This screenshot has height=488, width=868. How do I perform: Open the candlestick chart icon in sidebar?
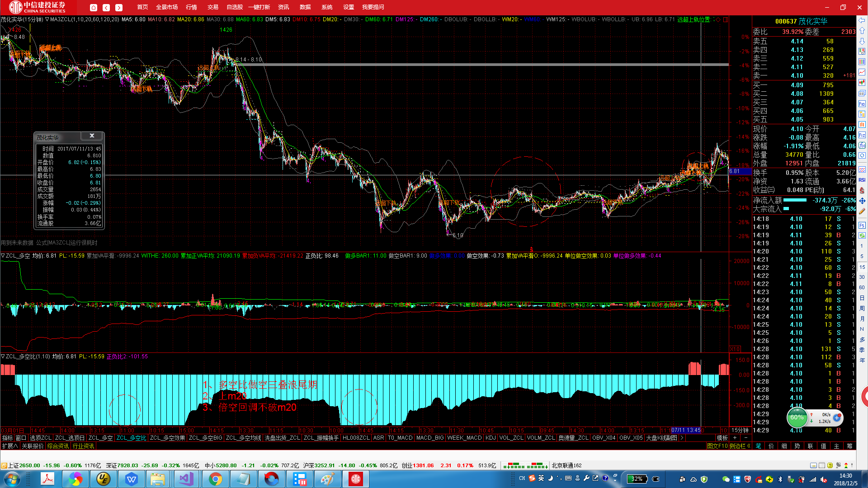coord(862,83)
